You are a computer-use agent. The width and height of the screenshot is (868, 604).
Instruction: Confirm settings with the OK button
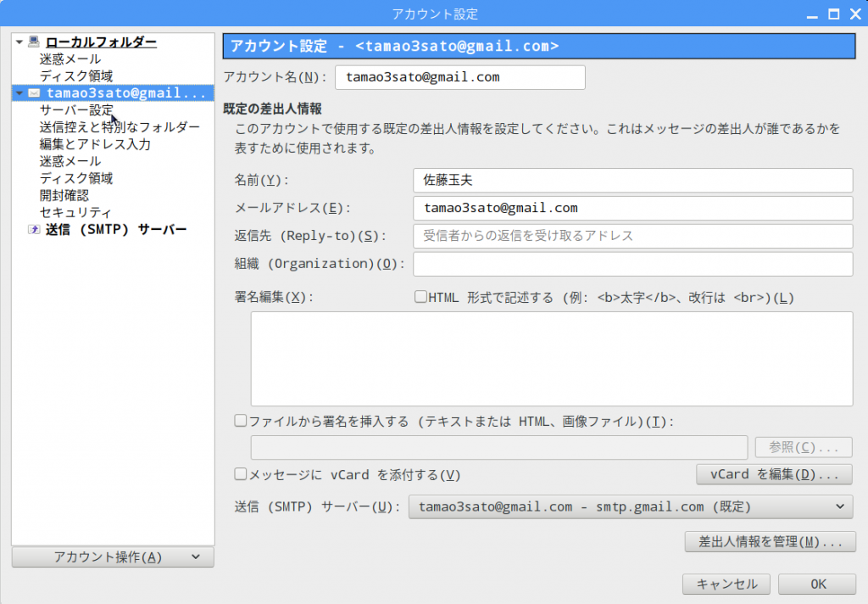(817, 584)
